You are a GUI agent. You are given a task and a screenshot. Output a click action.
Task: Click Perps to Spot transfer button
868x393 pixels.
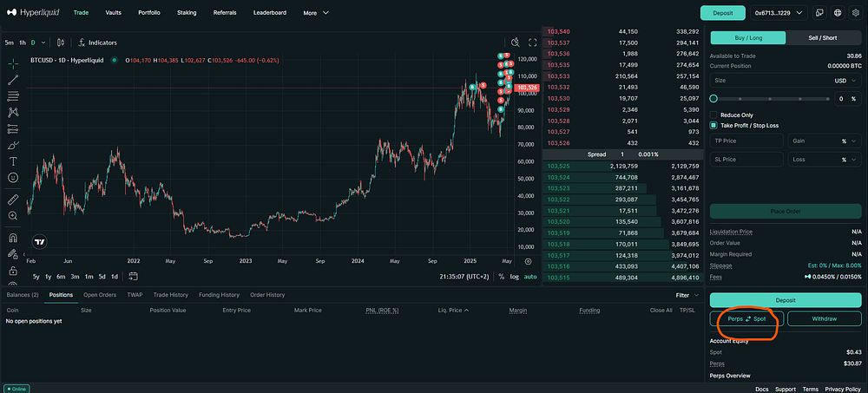click(x=746, y=319)
